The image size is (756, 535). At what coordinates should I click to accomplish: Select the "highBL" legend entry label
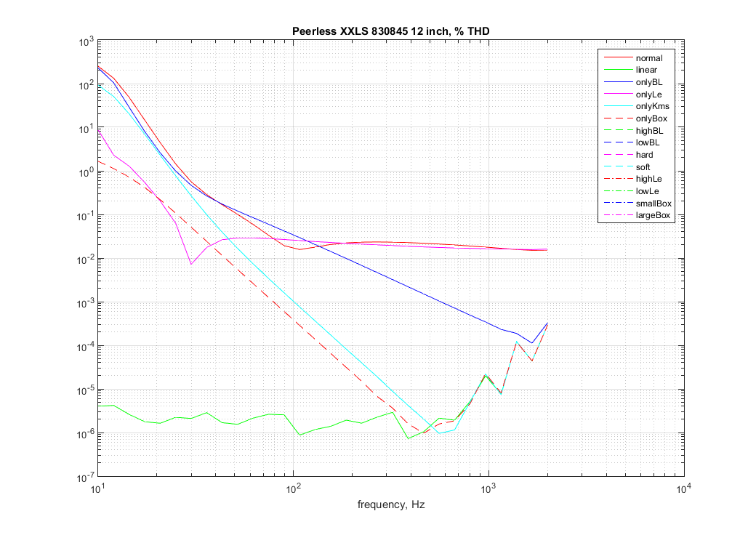pos(649,131)
